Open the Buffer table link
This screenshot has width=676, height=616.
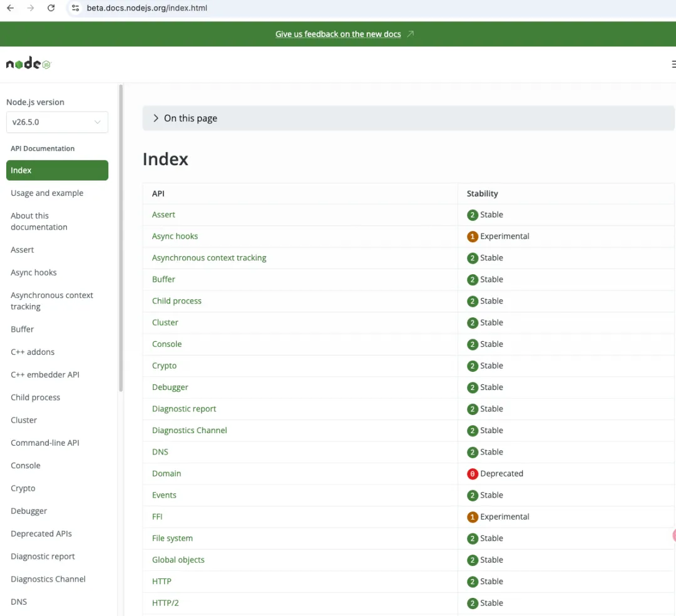pyautogui.click(x=163, y=279)
